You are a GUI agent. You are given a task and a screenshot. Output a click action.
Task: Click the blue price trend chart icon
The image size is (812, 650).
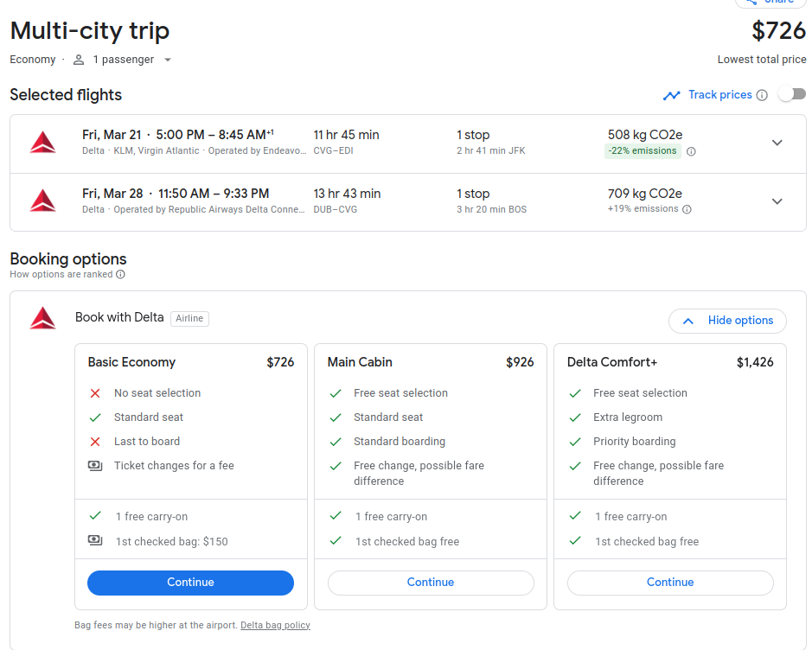click(673, 94)
